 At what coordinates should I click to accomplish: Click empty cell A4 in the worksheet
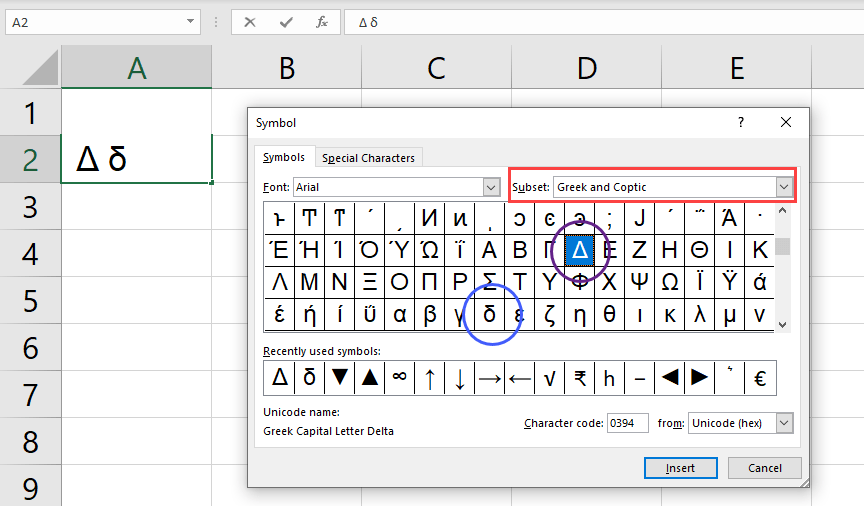point(137,253)
